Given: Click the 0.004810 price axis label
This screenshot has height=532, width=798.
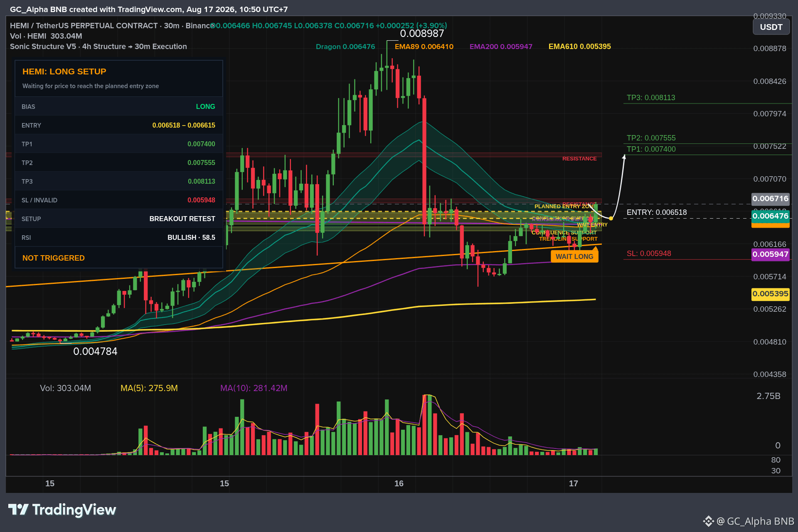Looking at the screenshot, I should click(x=770, y=342).
